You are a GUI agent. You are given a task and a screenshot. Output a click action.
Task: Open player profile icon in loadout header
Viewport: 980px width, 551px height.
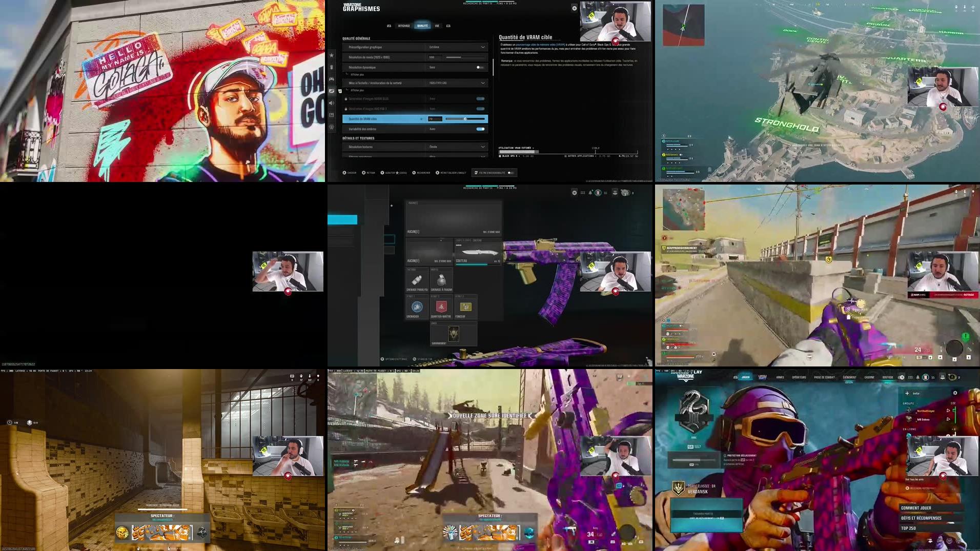pos(598,193)
